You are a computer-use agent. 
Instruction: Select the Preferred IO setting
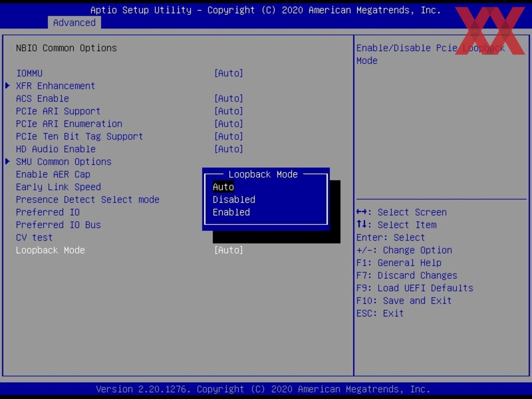48,212
